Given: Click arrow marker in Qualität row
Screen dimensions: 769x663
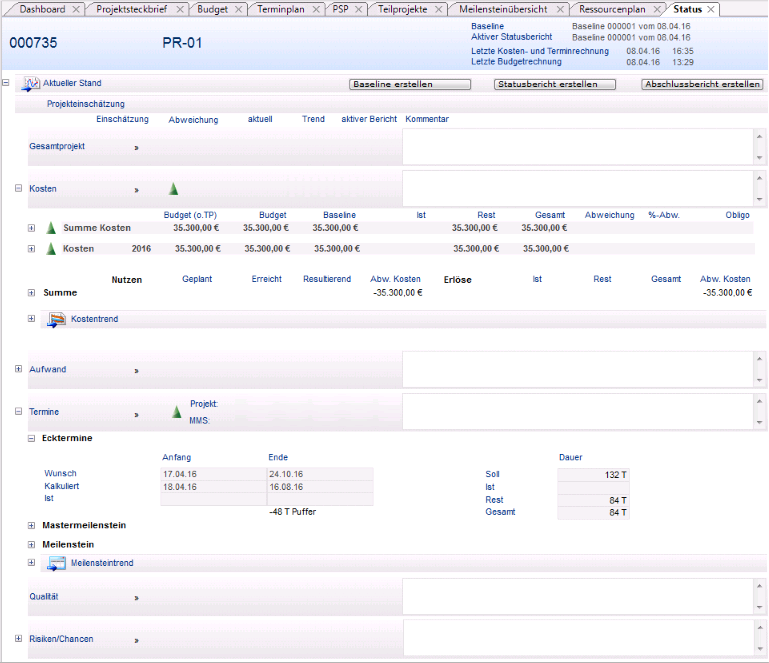Looking at the screenshot, I should click(136, 598).
